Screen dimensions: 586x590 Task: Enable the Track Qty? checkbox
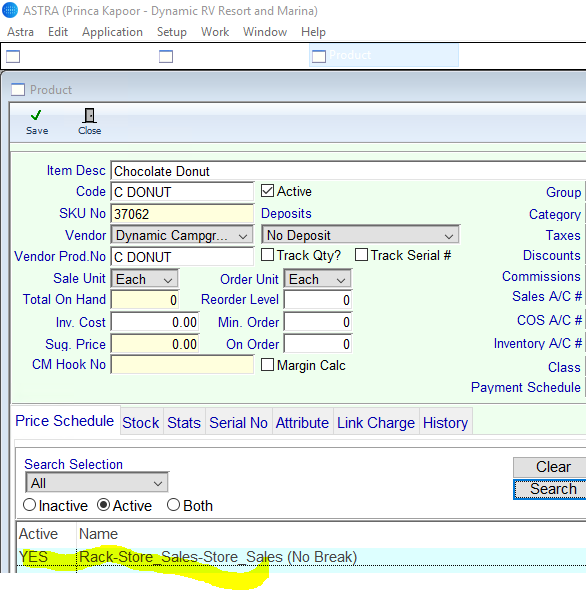(x=267, y=255)
